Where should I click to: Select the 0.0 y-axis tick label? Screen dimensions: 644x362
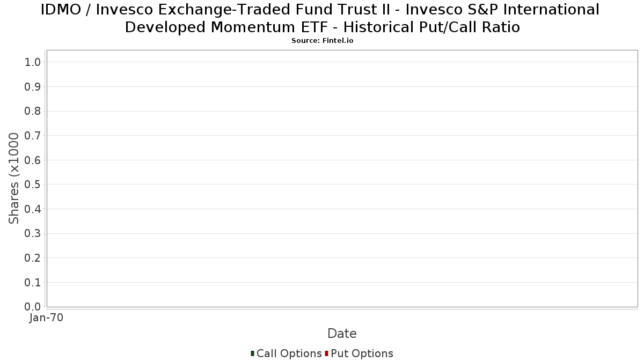click(33, 307)
